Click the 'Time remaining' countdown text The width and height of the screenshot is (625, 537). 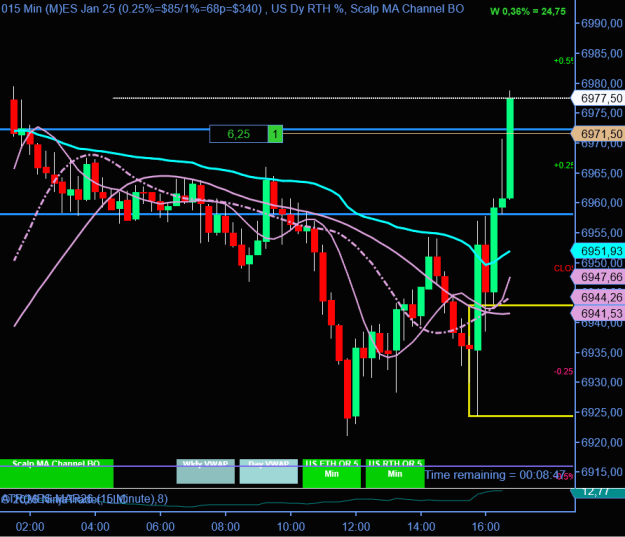pos(494,475)
